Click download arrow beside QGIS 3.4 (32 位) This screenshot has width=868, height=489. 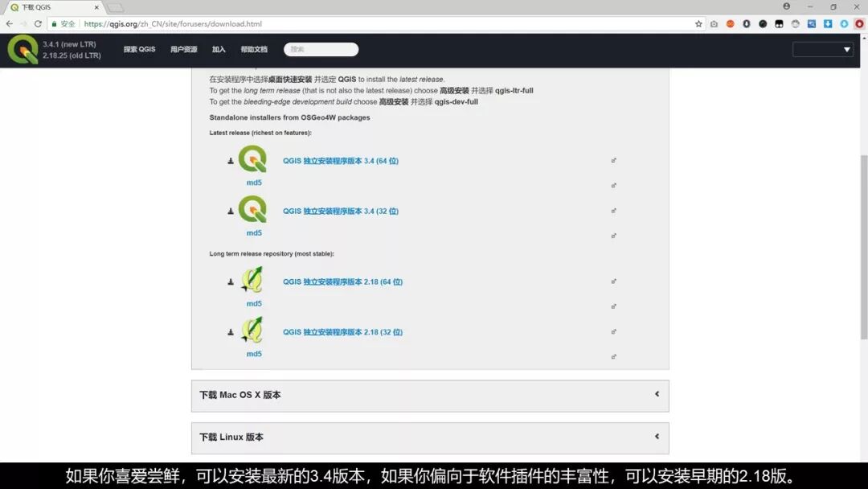231,212
